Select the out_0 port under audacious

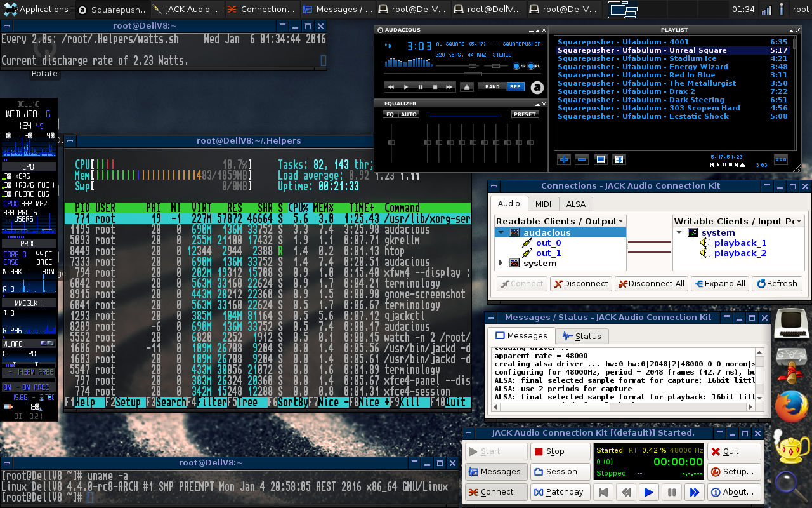pyautogui.click(x=548, y=243)
